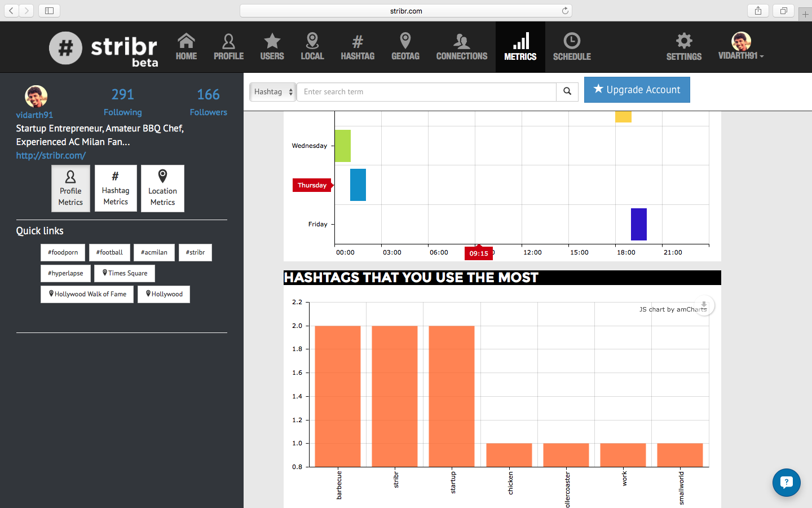This screenshot has height=508, width=812.
Task: Click the stribr beta logo
Action: coord(104,49)
